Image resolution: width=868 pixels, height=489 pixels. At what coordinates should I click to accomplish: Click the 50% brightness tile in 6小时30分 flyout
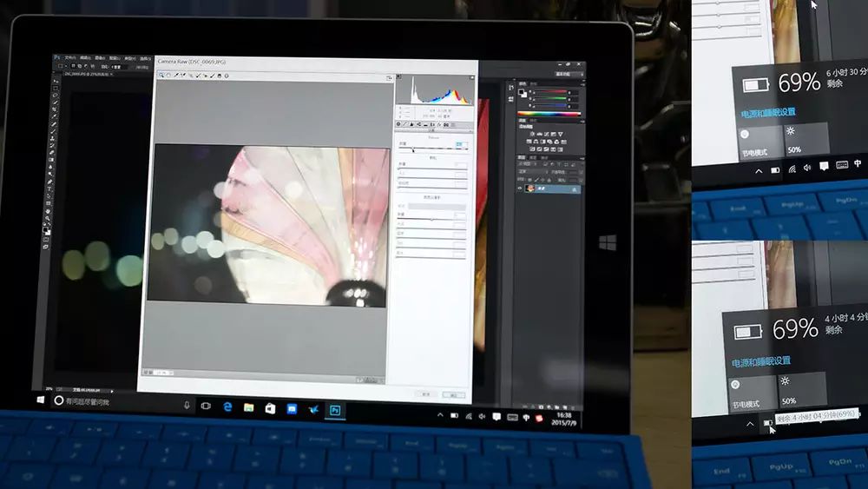coord(806,139)
